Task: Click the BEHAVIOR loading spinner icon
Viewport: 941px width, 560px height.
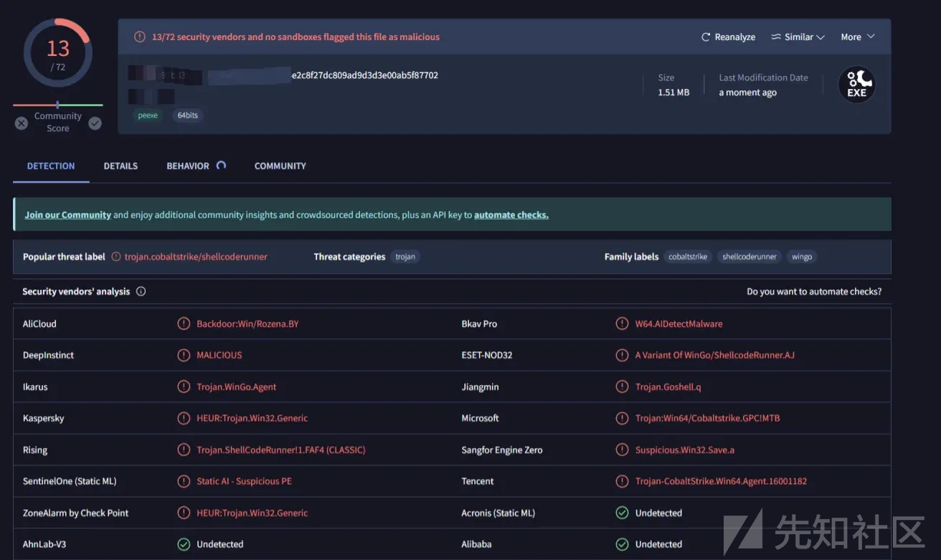Action: (221, 165)
